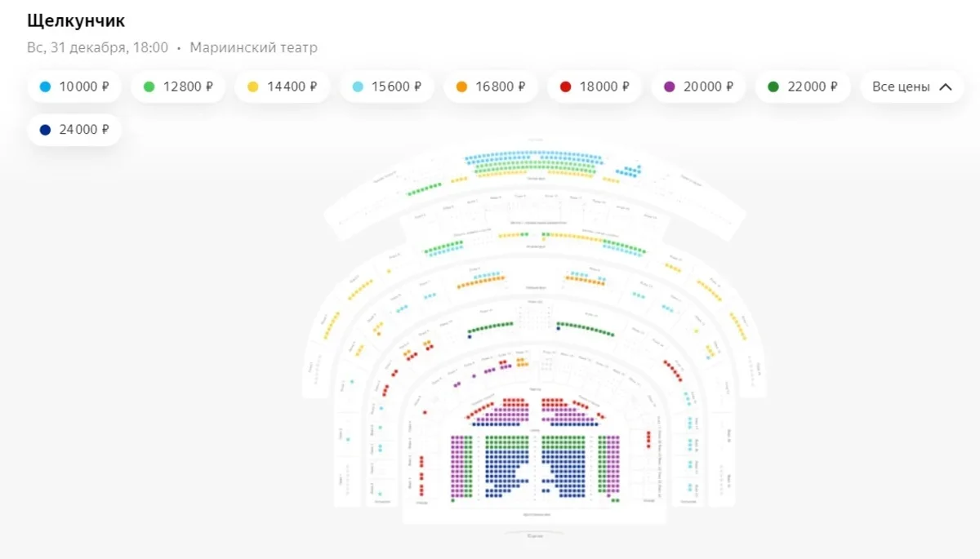Pick the navy seat left of the left green arc
Viewport: 980px width, 559px height.
(x=470, y=336)
